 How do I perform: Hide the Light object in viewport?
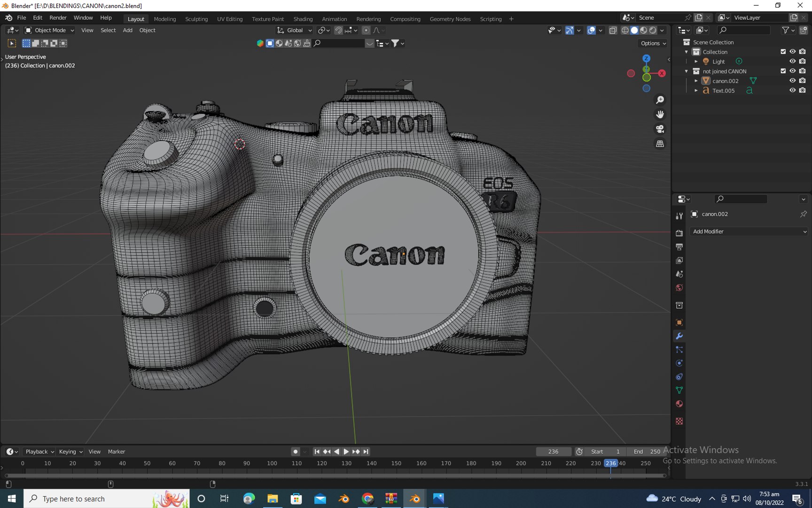click(x=792, y=61)
